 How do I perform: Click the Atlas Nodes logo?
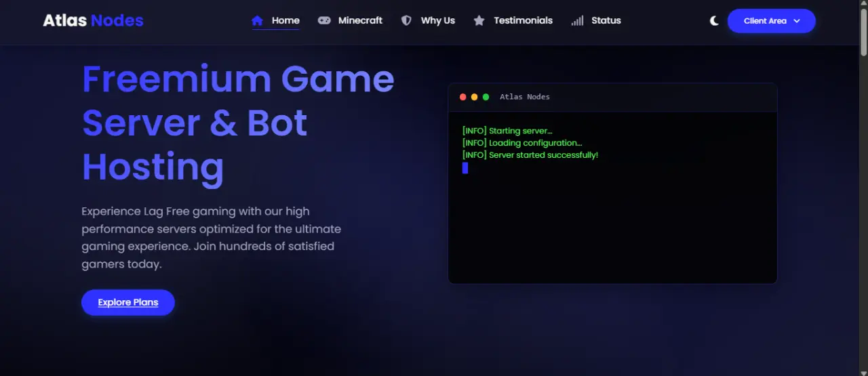pos(93,20)
